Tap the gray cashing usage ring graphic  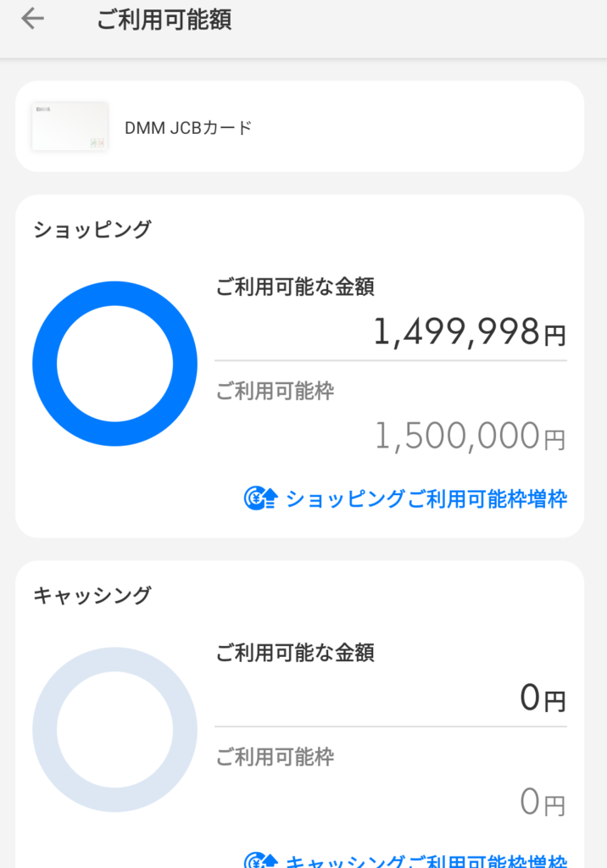(114, 729)
